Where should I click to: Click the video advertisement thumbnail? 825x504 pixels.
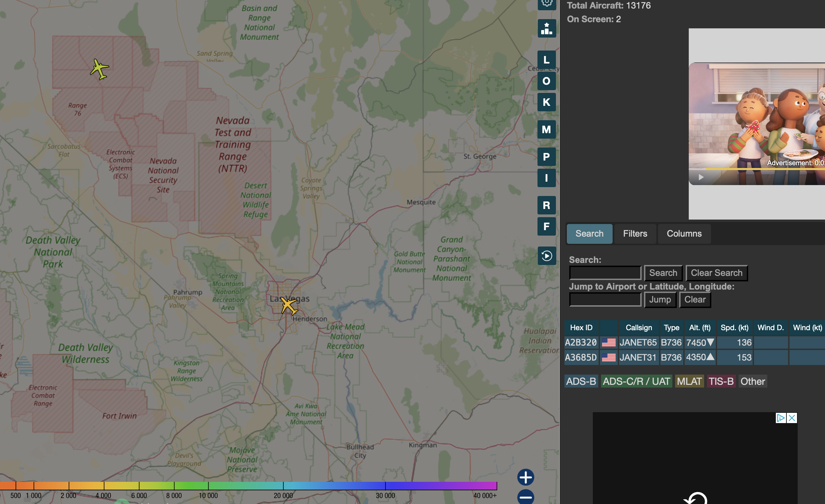click(757, 124)
